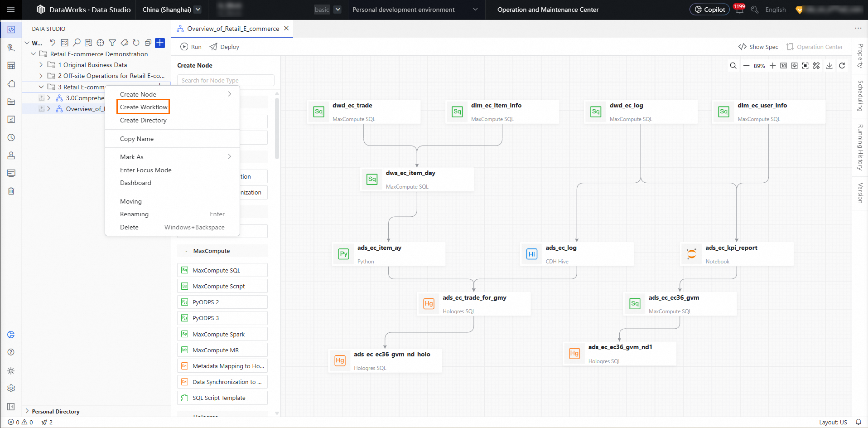
Task: Click the refresh icon on the canvas toolbar
Action: point(842,65)
